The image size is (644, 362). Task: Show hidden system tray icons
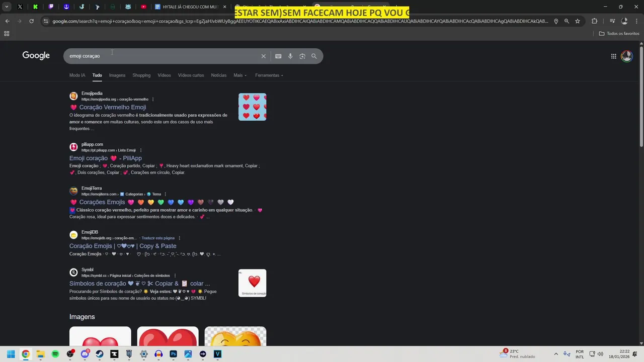click(556, 354)
